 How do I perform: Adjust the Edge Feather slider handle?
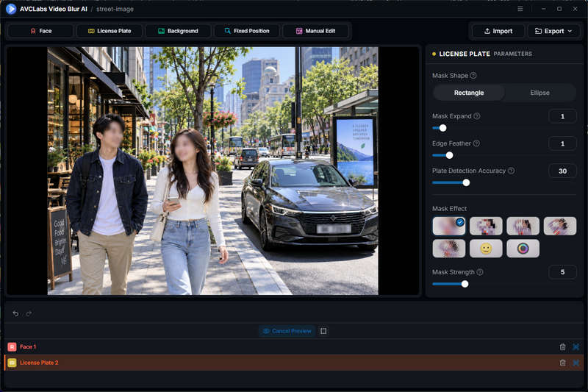(x=449, y=155)
